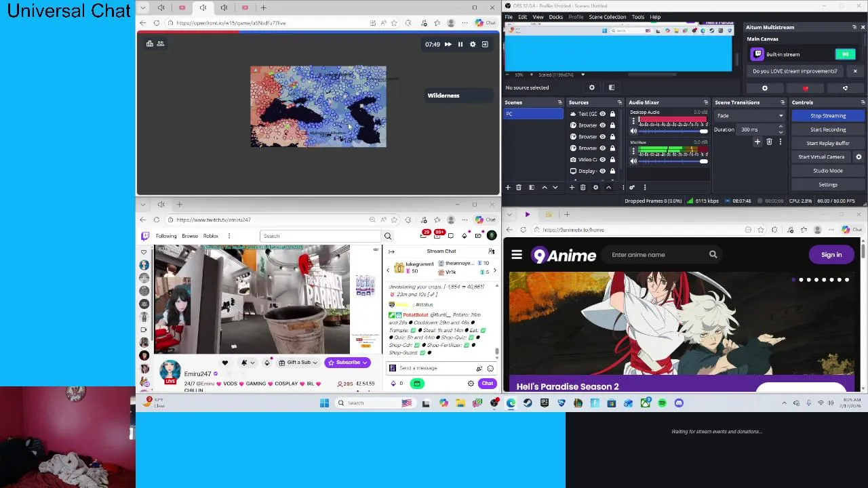Expand Twitch Gift a Sub dropdown

click(315, 363)
